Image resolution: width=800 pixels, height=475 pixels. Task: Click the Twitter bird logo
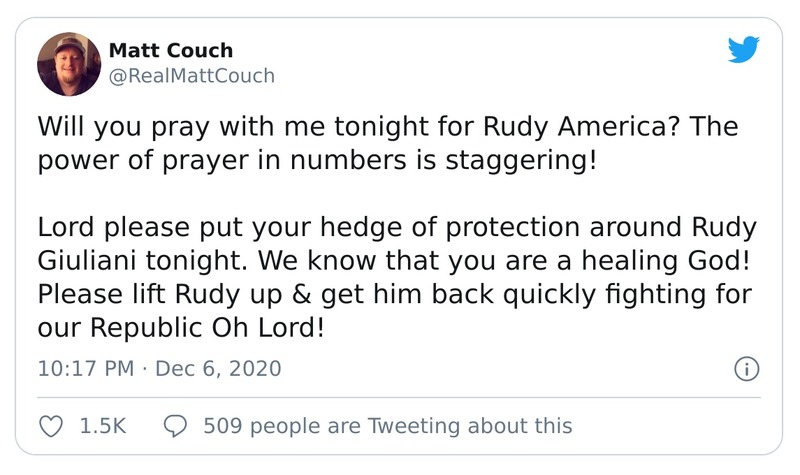click(744, 49)
